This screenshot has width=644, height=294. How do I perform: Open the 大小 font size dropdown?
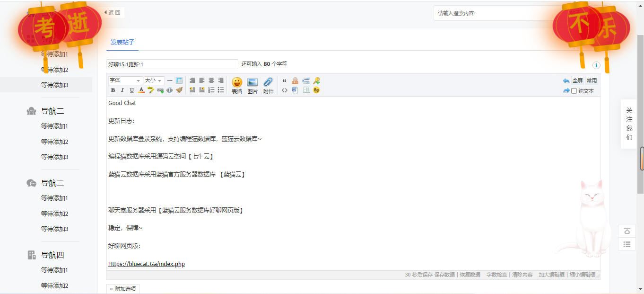pos(154,80)
